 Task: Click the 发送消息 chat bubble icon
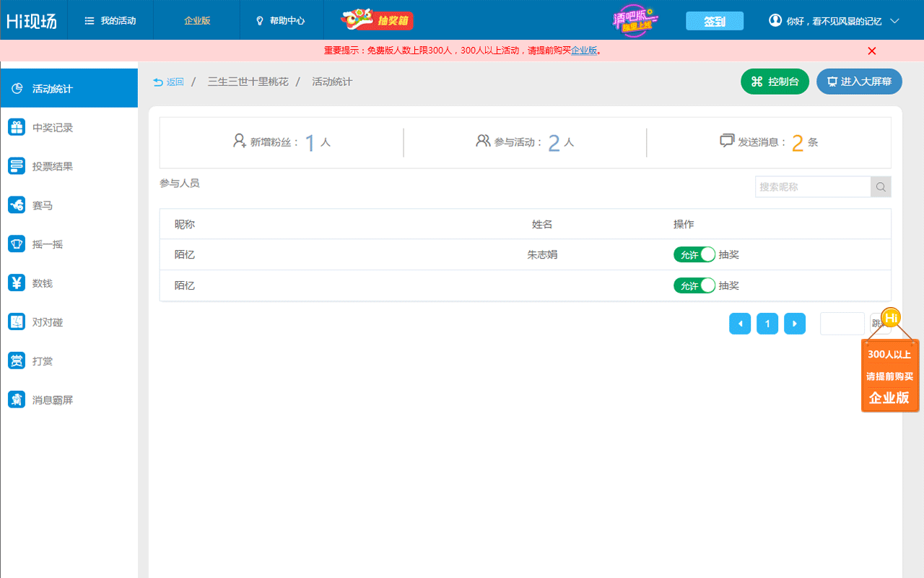(x=727, y=141)
